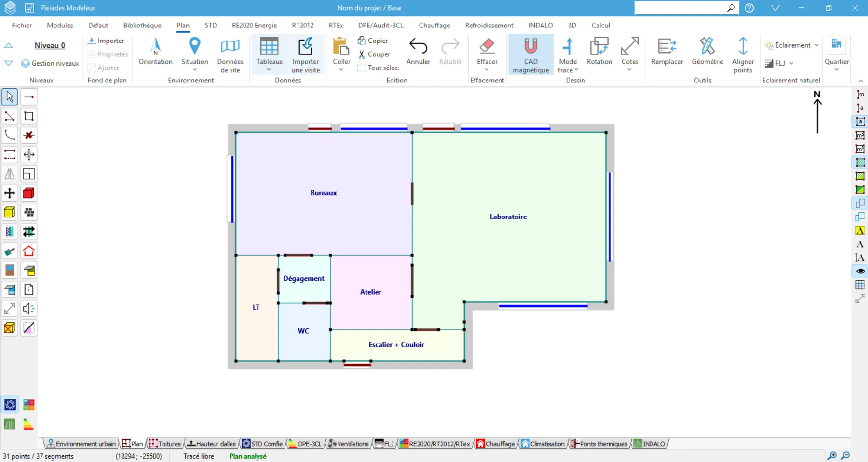
Task: Toggle surface m² labels display
Action: 860,136
